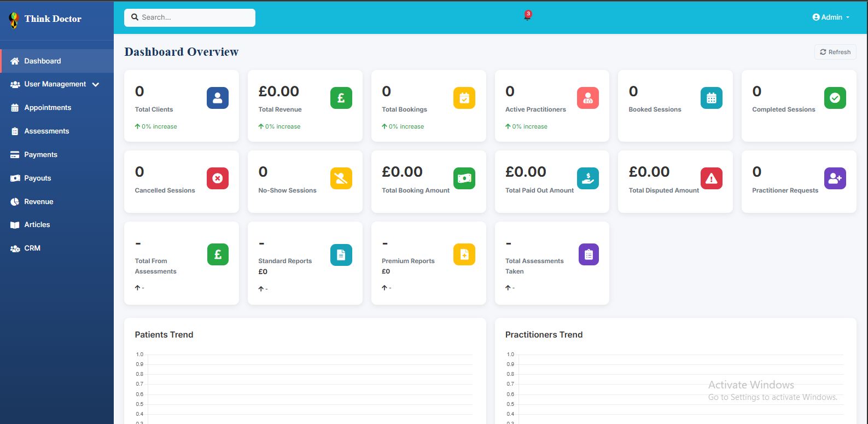868x424 pixels.
Task: Click the Total Revenue label
Action: (280, 109)
